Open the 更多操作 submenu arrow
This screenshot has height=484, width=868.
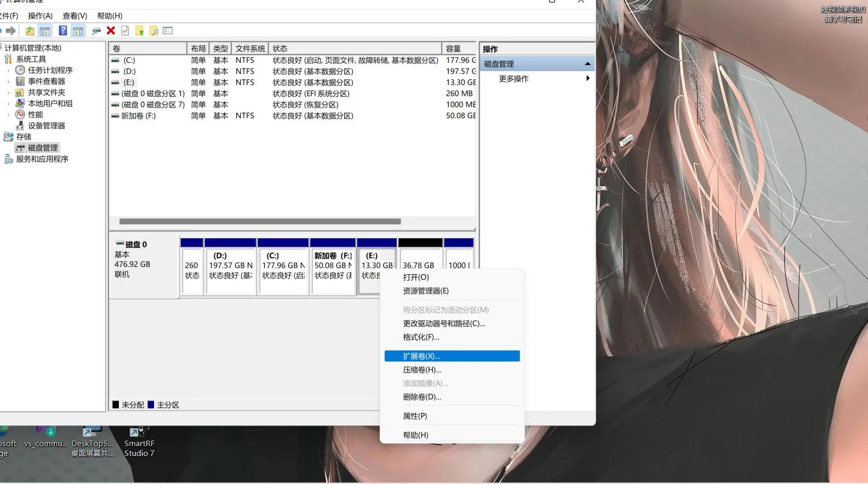pos(587,78)
